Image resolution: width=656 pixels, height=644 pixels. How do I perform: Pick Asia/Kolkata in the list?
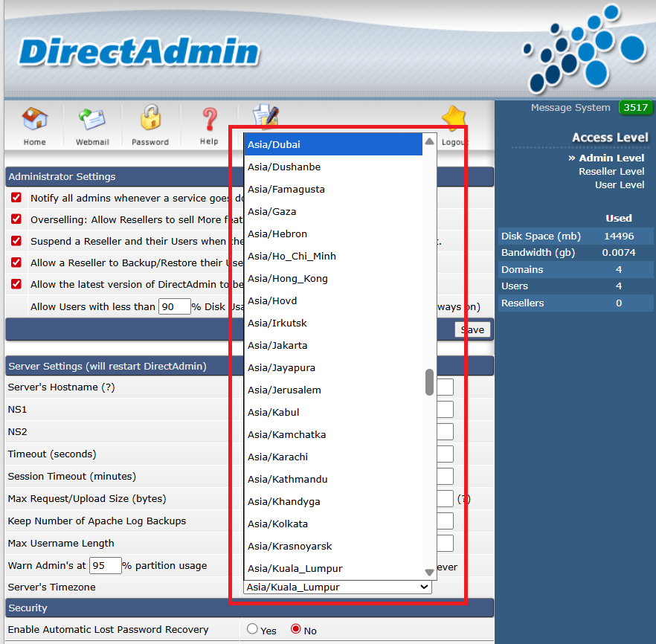click(333, 524)
